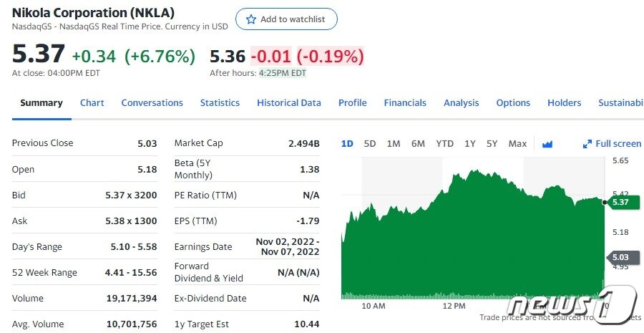The image size is (644, 333).
Task: Open the Financials tab
Action: (405, 102)
